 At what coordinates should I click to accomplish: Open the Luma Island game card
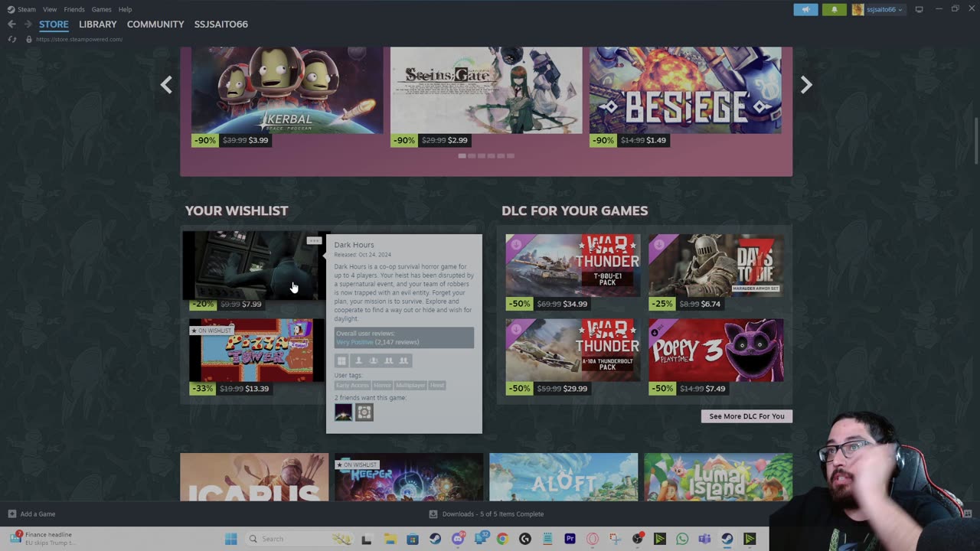pyautogui.click(x=718, y=478)
